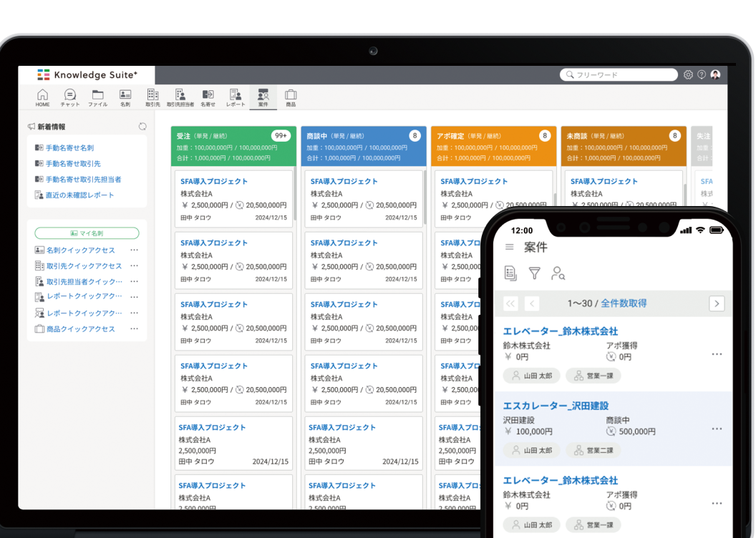Expand the 取引先担当者クイック… more menu
Viewport: 756px width, 538px height.
(x=134, y=281)
